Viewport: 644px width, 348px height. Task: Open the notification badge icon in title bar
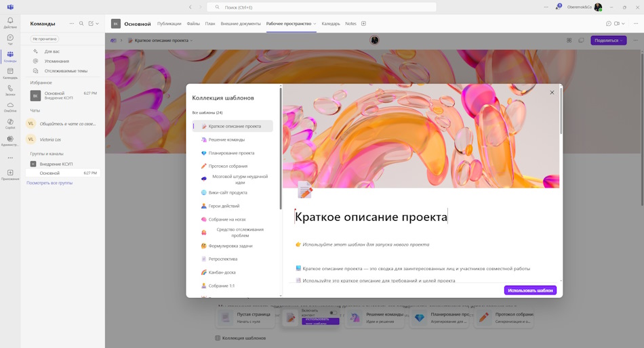(559, 7)
